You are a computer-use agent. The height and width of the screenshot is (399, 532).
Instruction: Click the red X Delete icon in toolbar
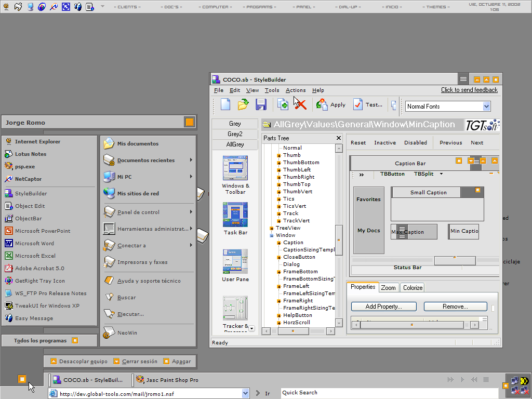click(x=300, y=104)
